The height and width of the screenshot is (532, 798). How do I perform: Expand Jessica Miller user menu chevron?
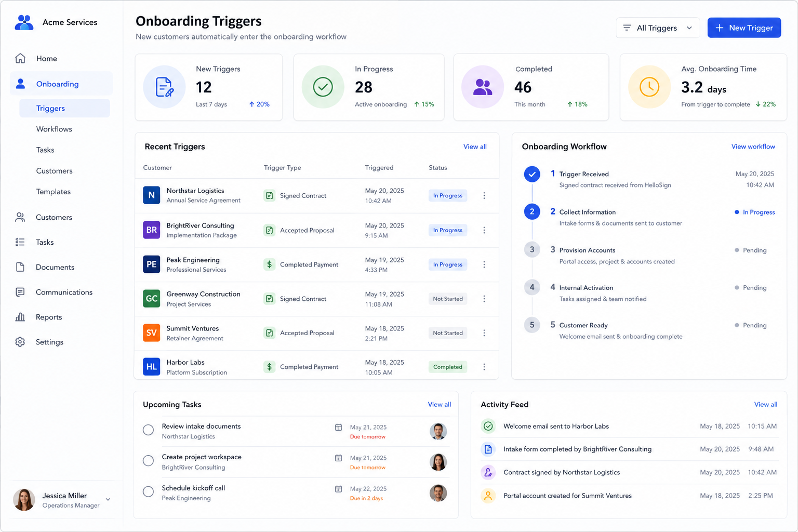tap(108, 499)
